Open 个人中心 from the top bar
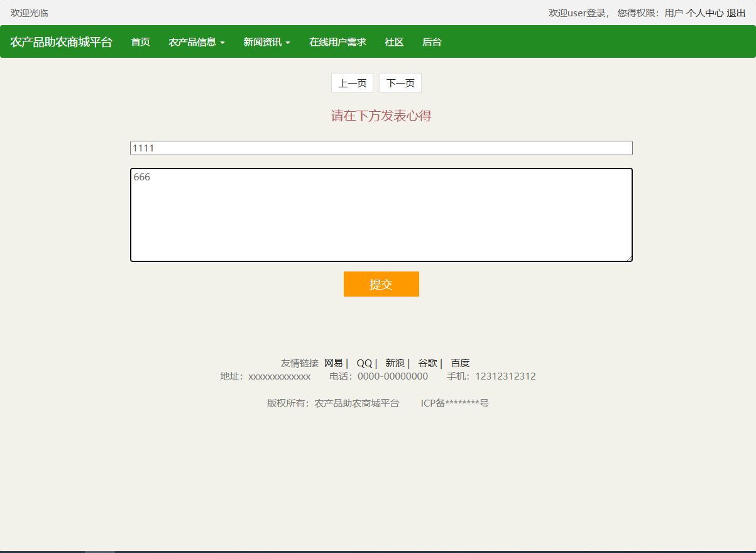 click(704, 12)
